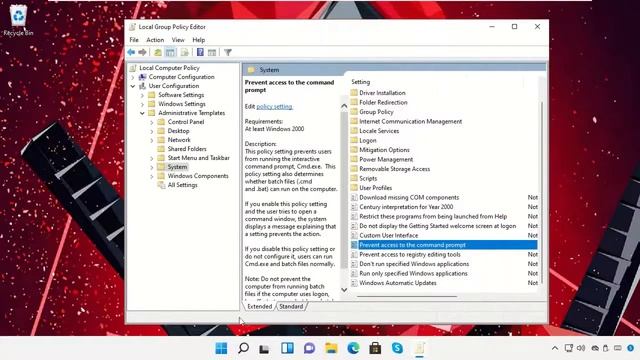Select Don't run specified Windows applications
640x360 pixels.
point(414,264)
